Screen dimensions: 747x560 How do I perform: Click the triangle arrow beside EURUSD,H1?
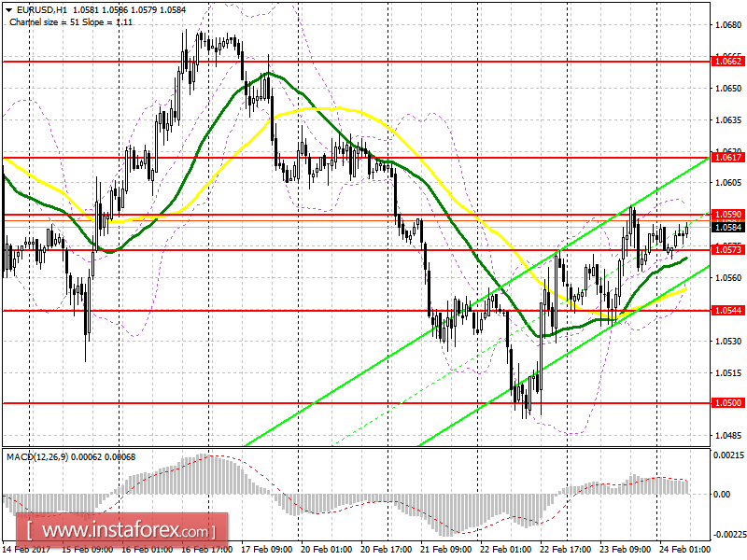[9, 9]
